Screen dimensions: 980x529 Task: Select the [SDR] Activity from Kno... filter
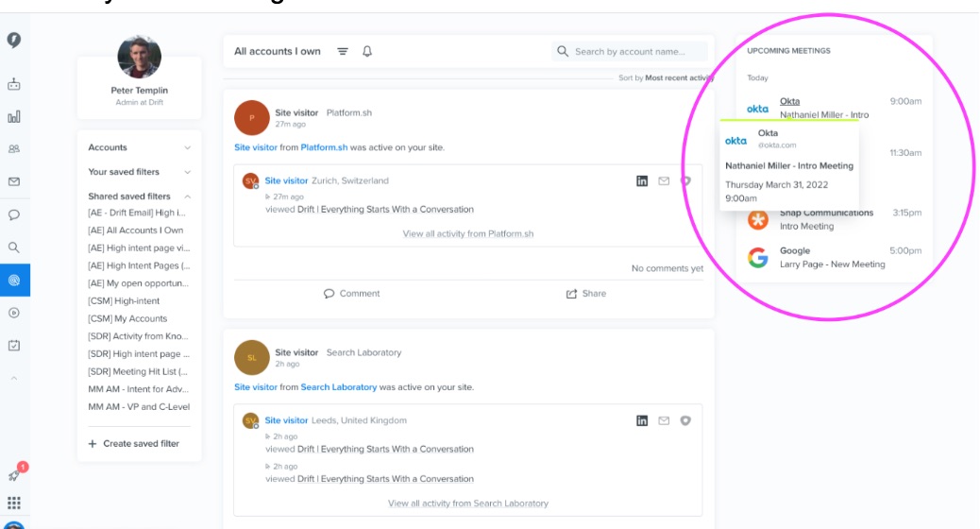point(138,335)
